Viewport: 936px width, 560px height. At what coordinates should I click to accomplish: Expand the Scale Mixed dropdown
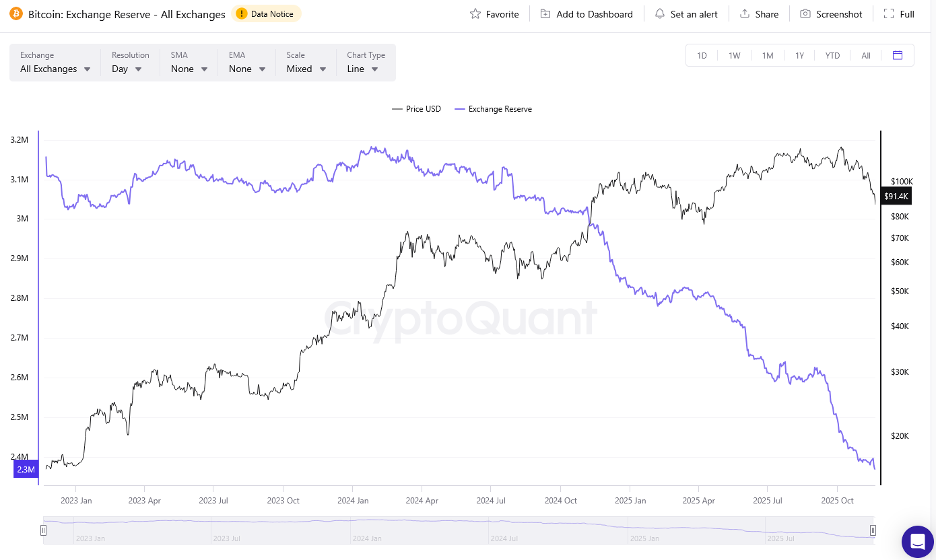306,69
